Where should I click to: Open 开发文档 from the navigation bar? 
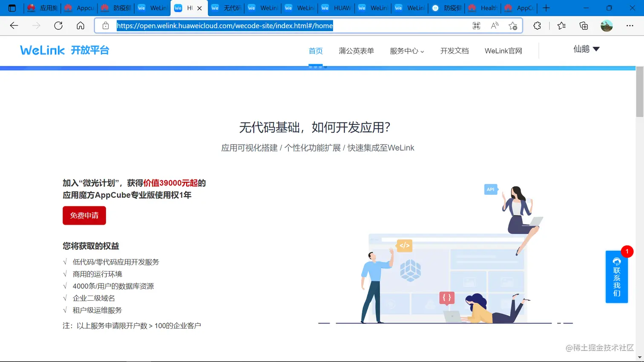[454, 51]
